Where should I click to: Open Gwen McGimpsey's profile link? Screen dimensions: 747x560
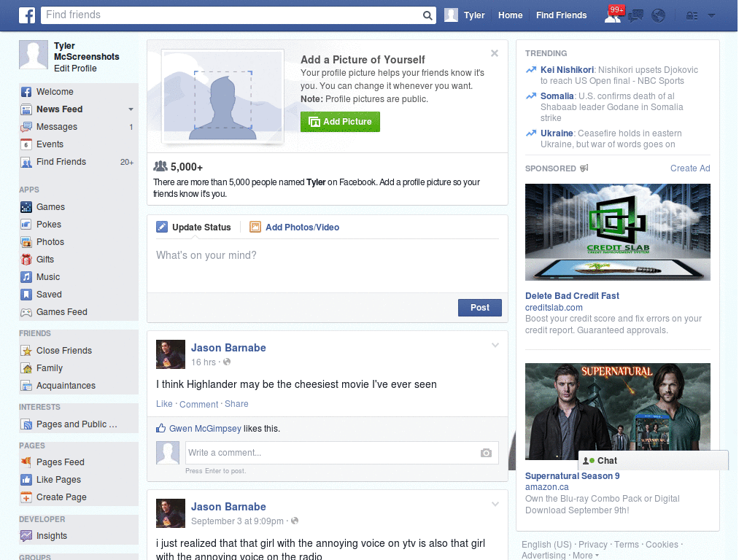tap(205, 429)
